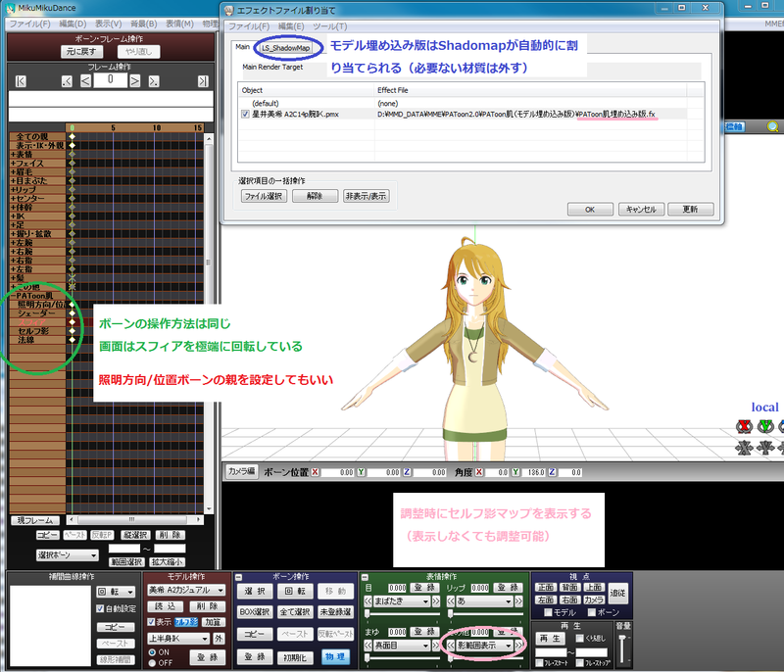Image resolution: width=784 pixels, height=672 pixels.
Task: Open 背景(B) menu in MikuMikuDance
Action: click(144, 24)
